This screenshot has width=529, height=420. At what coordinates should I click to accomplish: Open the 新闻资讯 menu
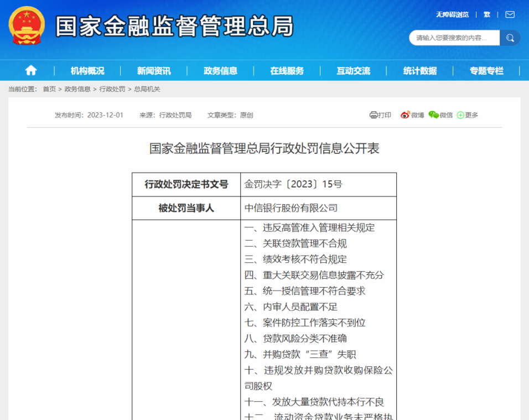pos(154,71)
